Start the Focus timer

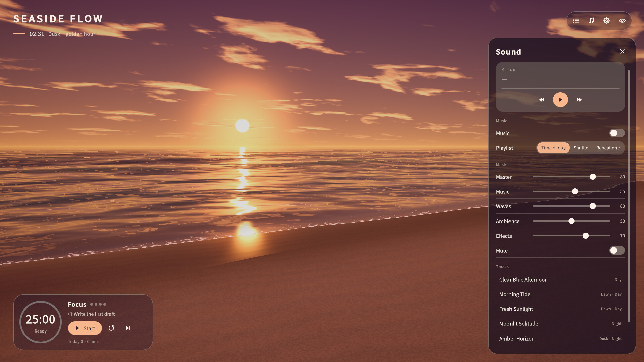(x=85, y=328)
